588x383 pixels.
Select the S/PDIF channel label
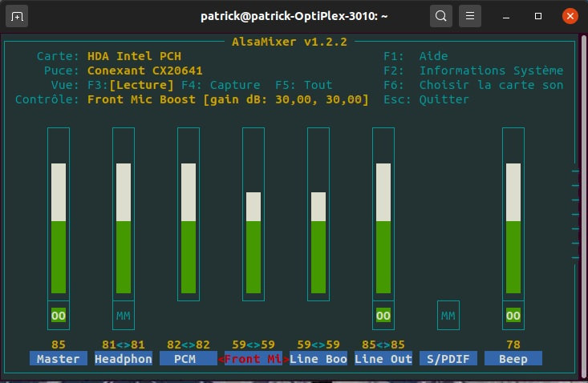[448, 359]
